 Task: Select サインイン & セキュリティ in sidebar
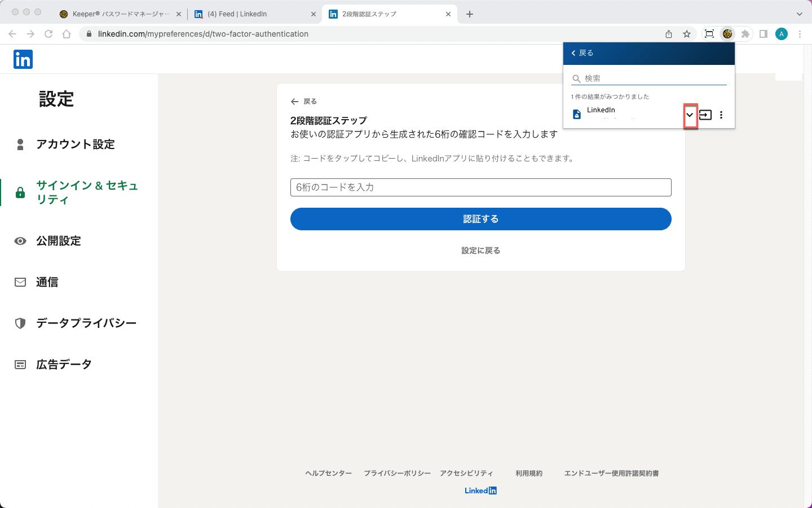point(86,192)
